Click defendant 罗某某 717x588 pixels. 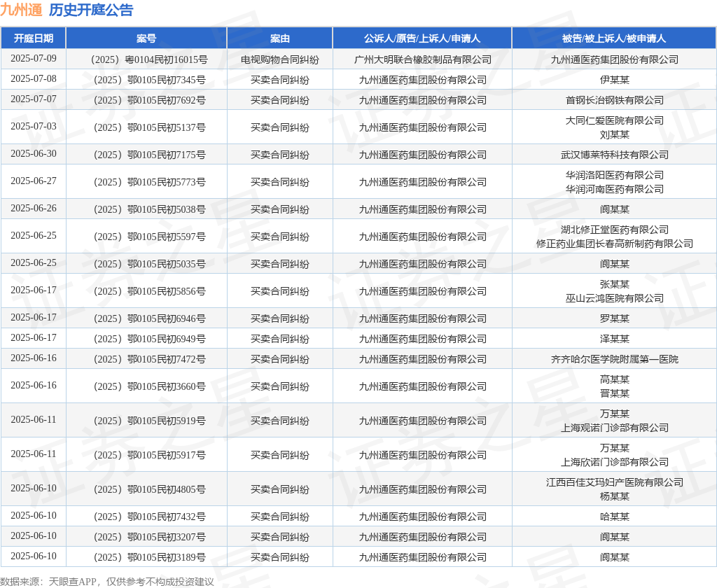tap(615, 318)
